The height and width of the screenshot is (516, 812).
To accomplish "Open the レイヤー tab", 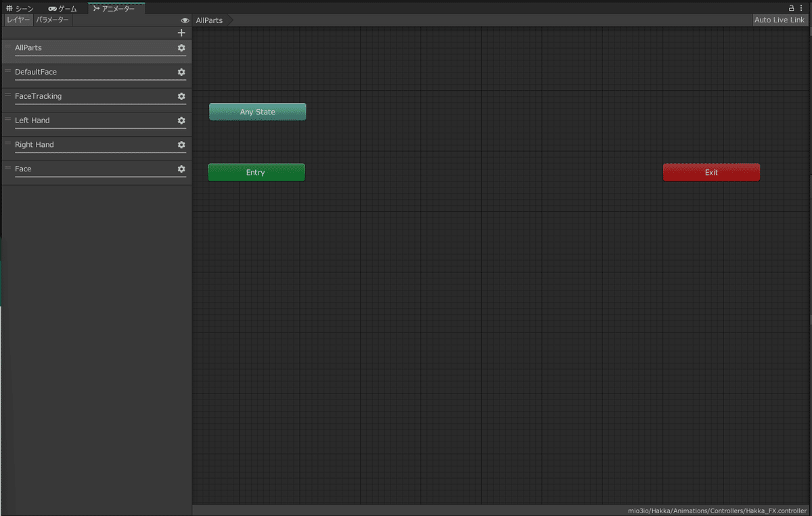I will 18,20.
